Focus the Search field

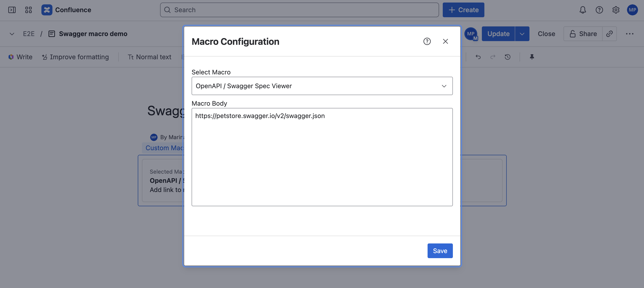click(x=299, y=10)
